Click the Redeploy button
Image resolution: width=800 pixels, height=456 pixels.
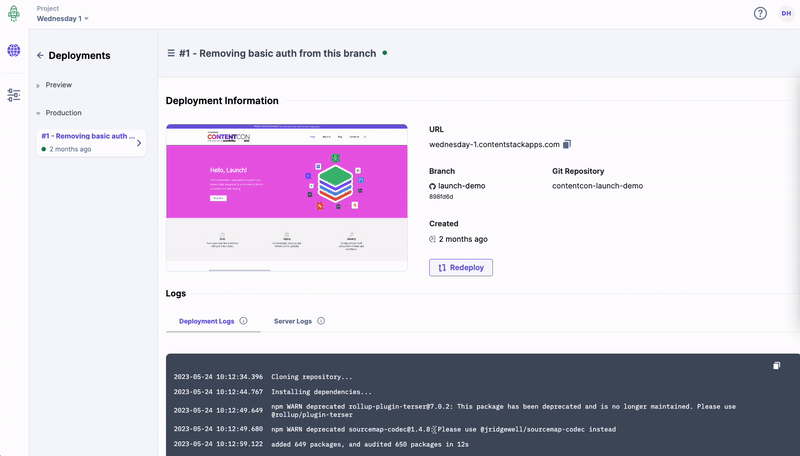point(460,267)
